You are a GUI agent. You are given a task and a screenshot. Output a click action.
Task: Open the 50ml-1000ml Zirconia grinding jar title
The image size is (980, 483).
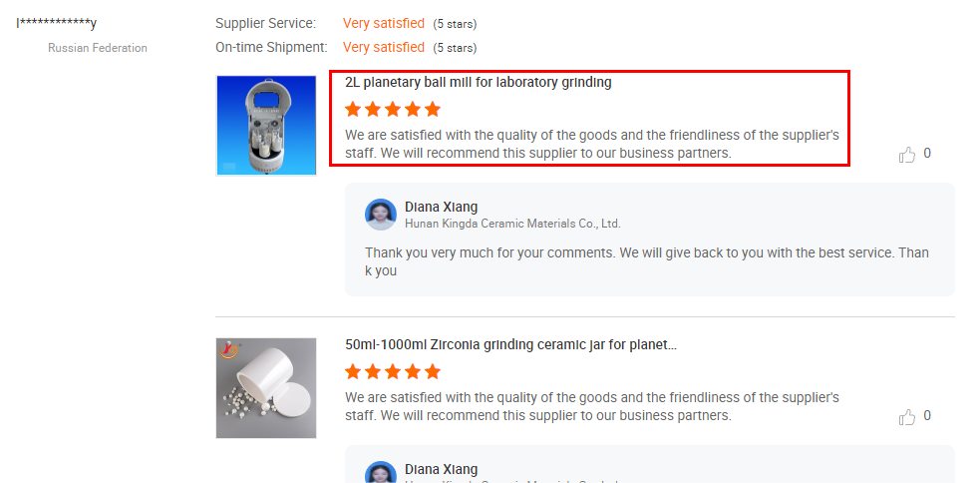pyautogui.click(x=510, y=344)
